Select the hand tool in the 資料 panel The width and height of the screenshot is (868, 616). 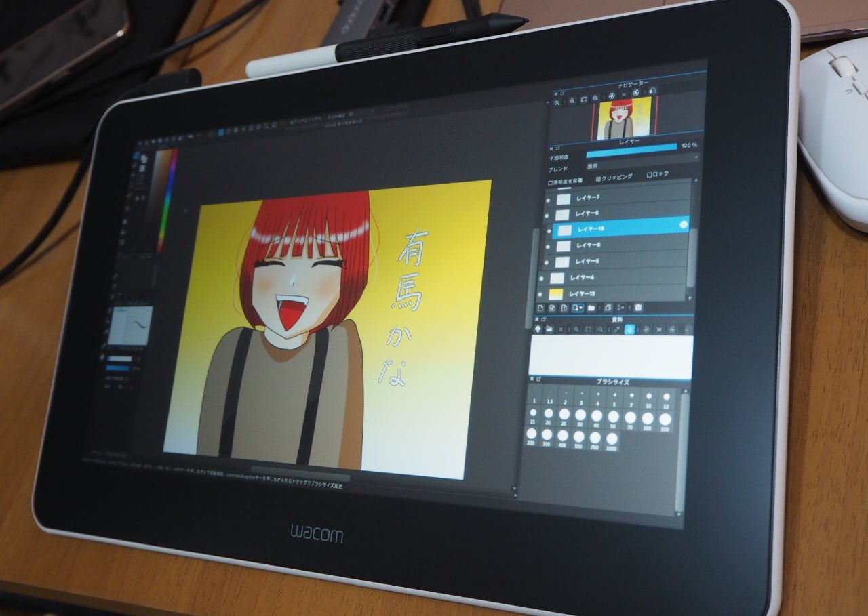click(629, 329)
